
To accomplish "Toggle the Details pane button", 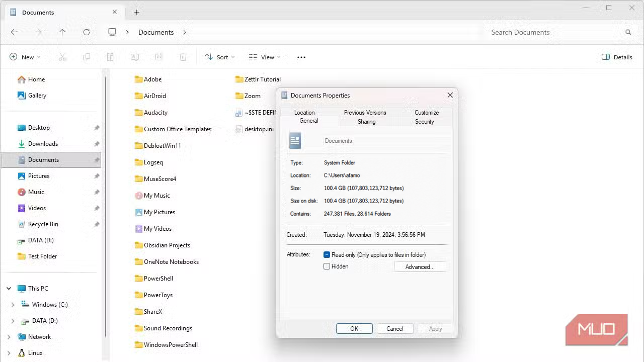I will (x=617, y=57).
